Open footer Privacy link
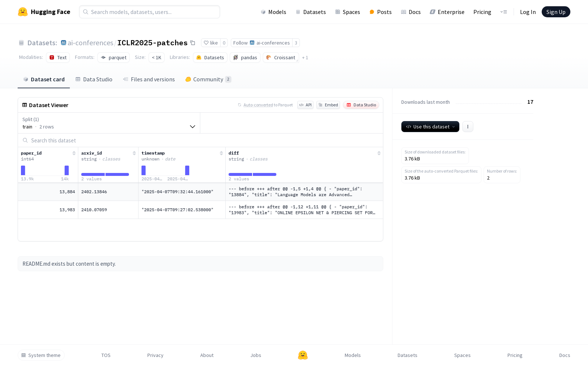Image resolution: width=588 pixels, height=368 pixels. [155, 355]
